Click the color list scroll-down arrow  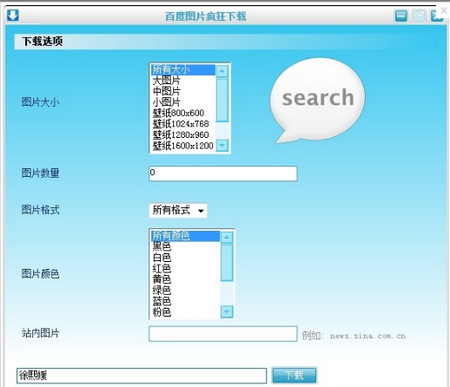pos(227,312)
